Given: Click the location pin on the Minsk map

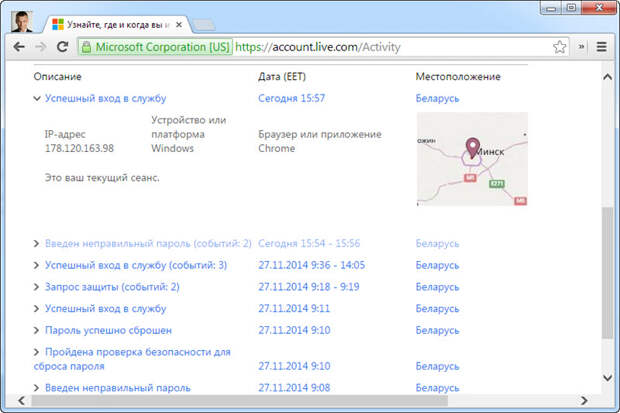Looking at the screenshot, I should 473,148.
